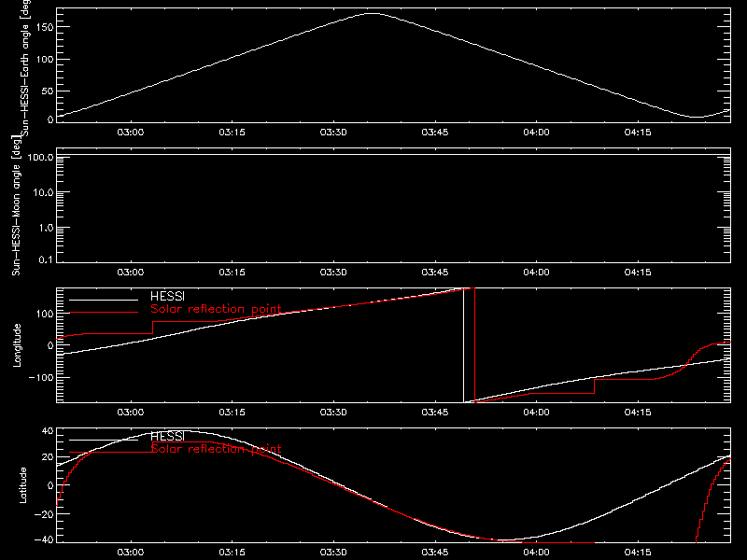Click the white vertical wrap line in Longitude plot
Viewport: 747px width, 560px height.
pyautogui.click(x=463, y=345)
